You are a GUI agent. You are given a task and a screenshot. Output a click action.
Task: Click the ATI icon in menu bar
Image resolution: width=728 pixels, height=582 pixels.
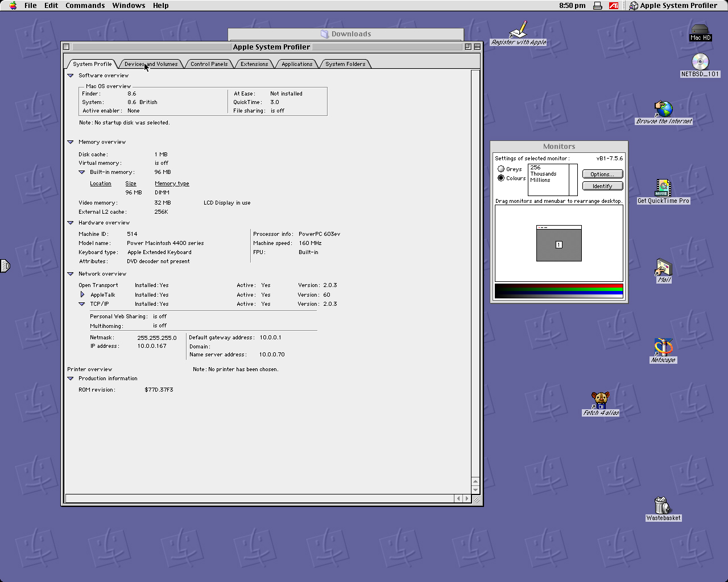pos(614,6)
